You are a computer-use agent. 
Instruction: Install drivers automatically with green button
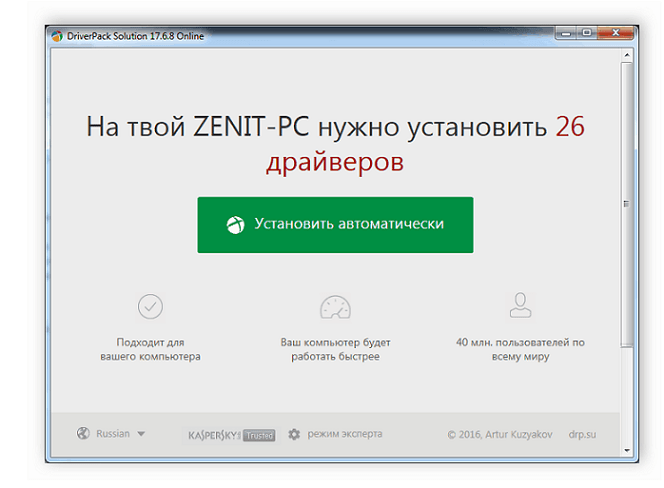point(335,225)
